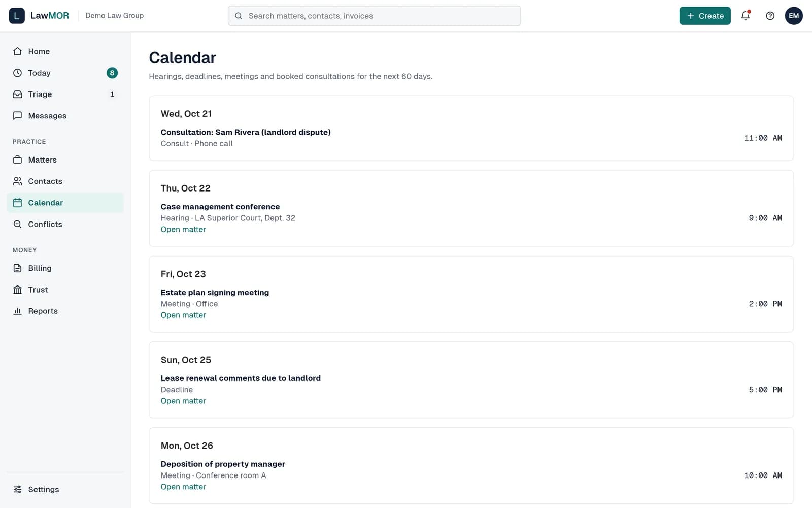The image size is (812, 508).
Task: Click the Matters briefcase icon
Action: [x=18, y=160]
